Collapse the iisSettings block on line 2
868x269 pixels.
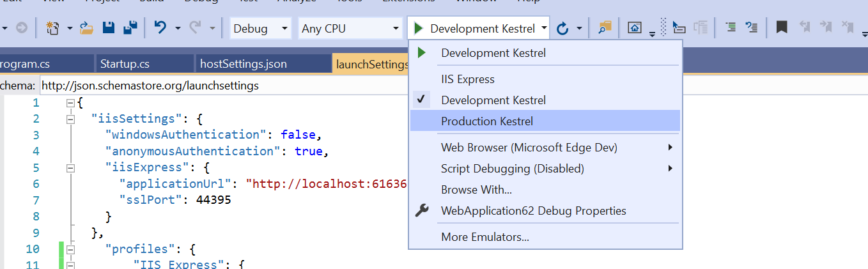(x=70, y=119)
